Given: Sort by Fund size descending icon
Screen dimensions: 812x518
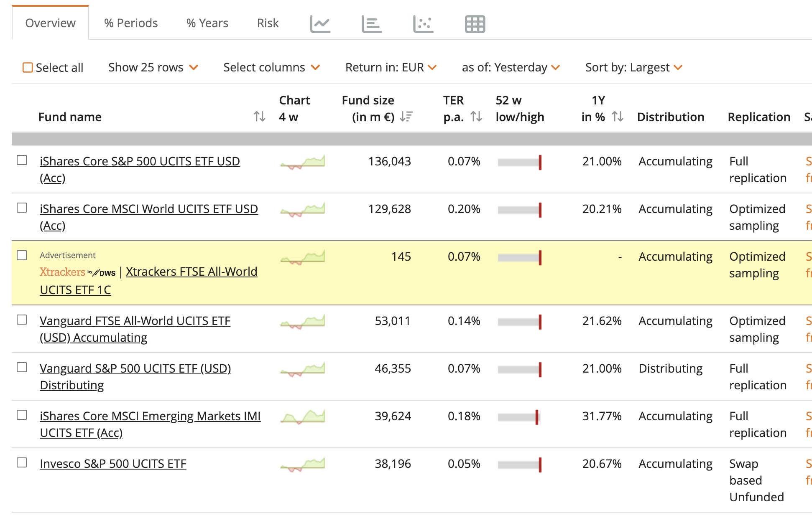Looking at the screenshot, I should point(406,117).
